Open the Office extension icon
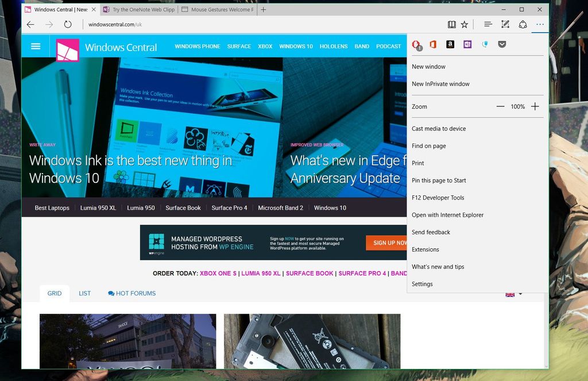 click(x=432, y=44)
